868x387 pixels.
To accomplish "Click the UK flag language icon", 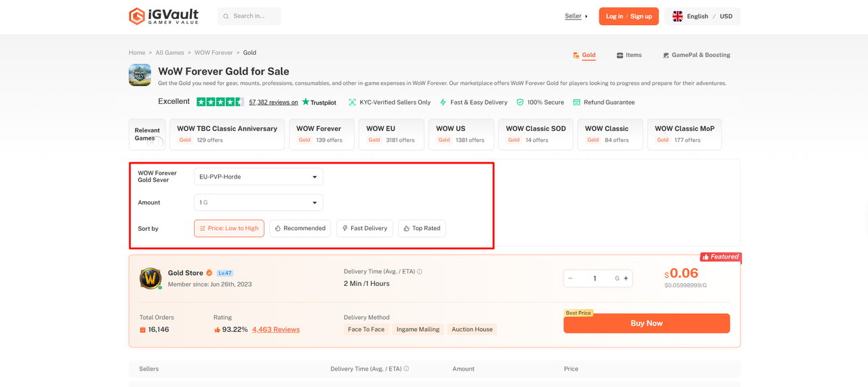I will tap(677, 16).
